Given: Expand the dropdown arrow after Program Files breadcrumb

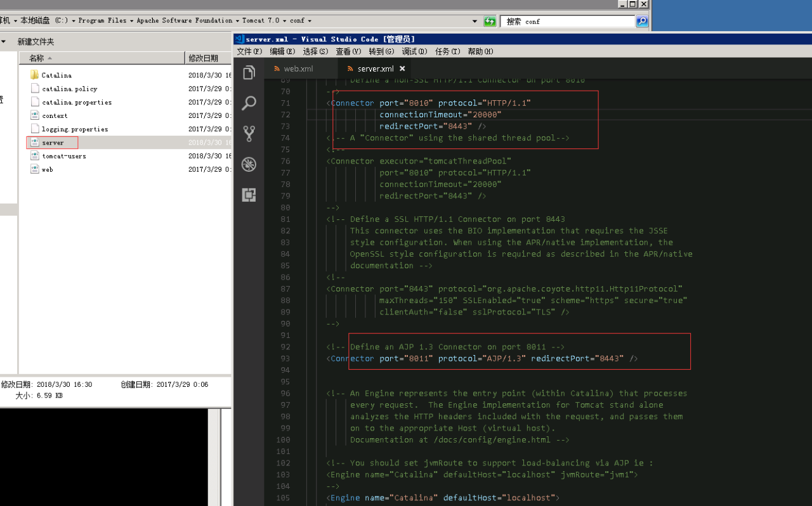Looking at the screenshot, I should [131, 21].
